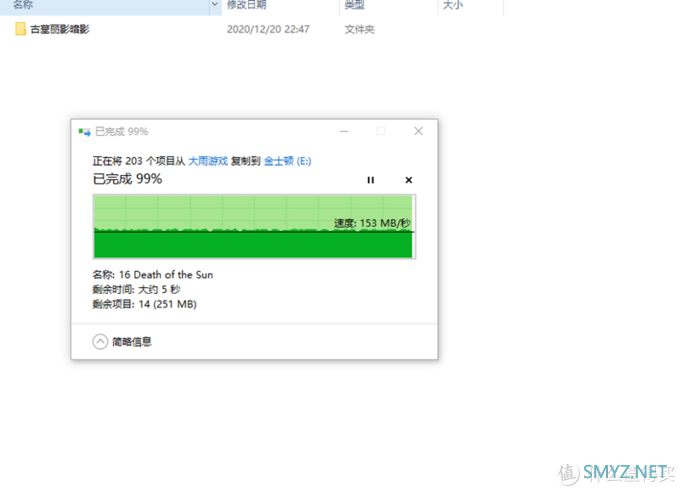The width and height of the screenshot is (680, 491).
Task: Collapse details via 简略信息 chevron
Action: pyautogui.click(x=100, y=342)
